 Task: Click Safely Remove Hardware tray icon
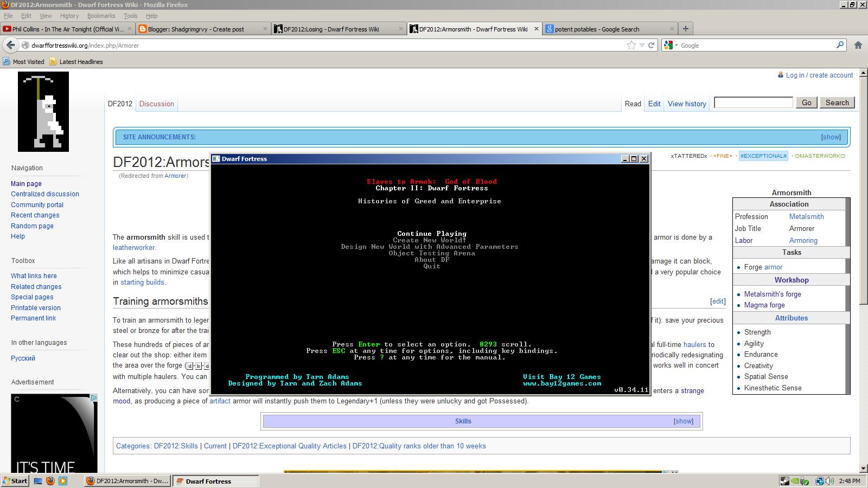pos(806,481)
